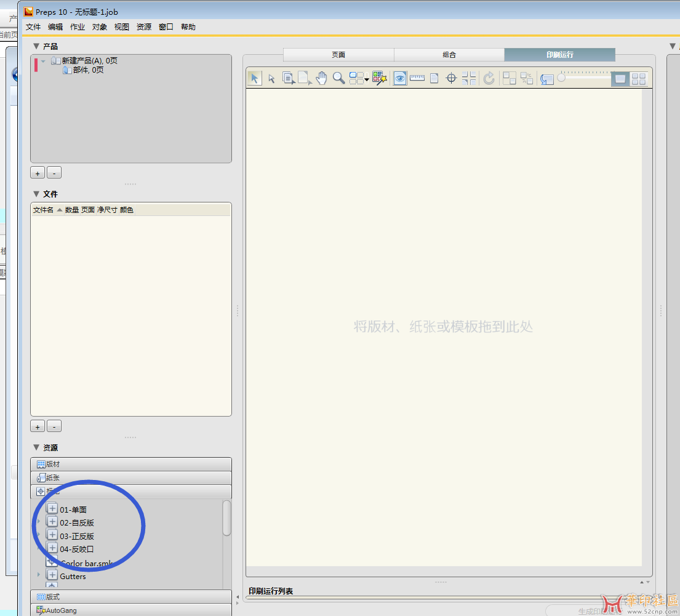Collapse the 资源 panel triangle

36,447
